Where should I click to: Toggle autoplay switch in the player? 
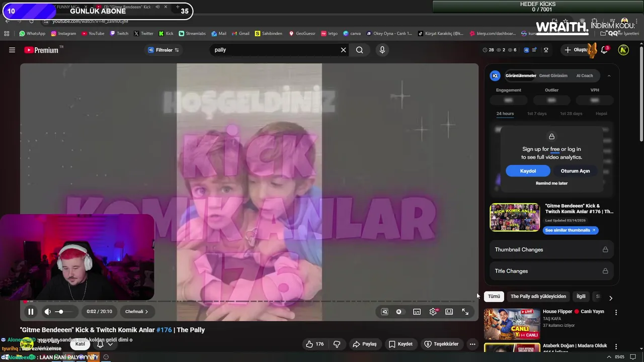[399, 312]
